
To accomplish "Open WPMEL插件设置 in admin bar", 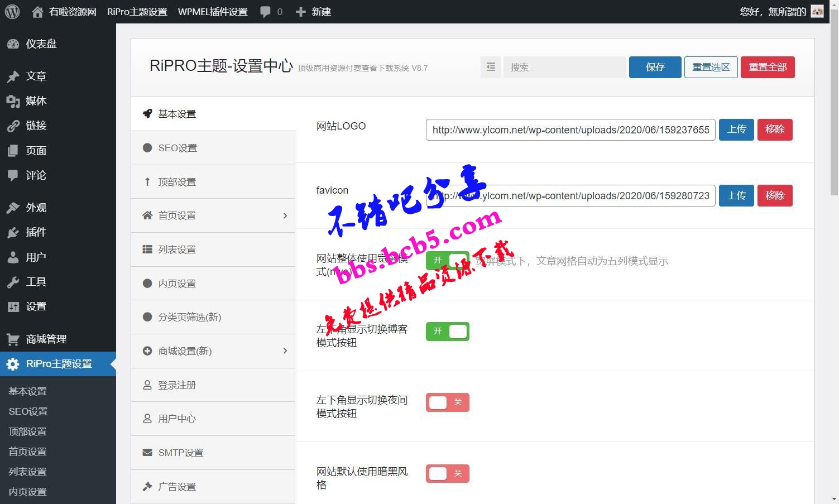I will pyautogui.click(x=213, y=12).
